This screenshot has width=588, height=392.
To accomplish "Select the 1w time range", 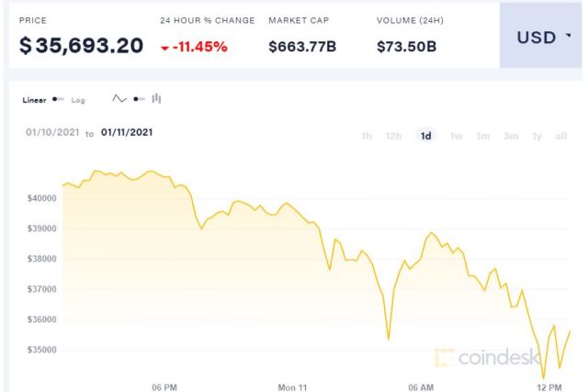I will coord(456,136).
